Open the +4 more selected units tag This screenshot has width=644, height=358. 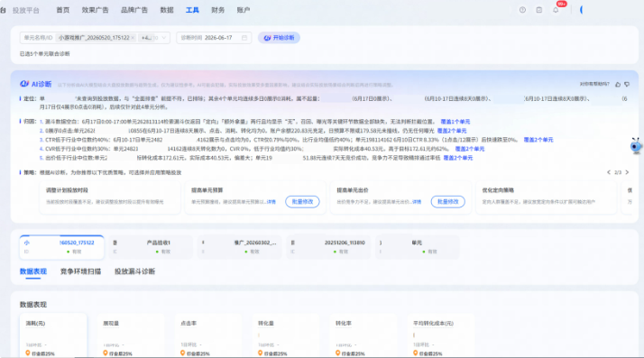pos(147,38)
